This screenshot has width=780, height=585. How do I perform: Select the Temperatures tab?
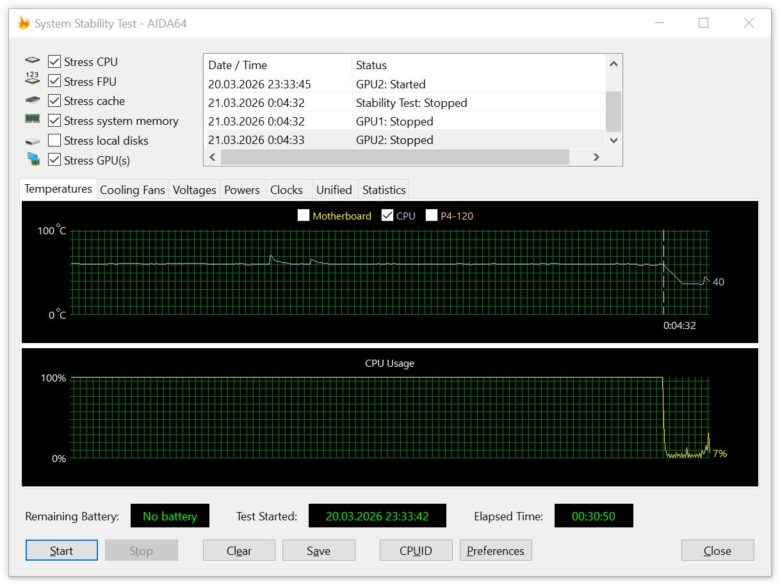pos(58,189)
